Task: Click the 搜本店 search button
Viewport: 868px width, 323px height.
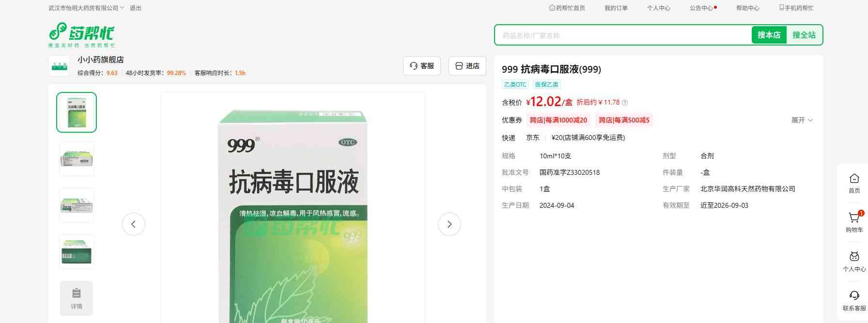Action: [x=769, y=35]
